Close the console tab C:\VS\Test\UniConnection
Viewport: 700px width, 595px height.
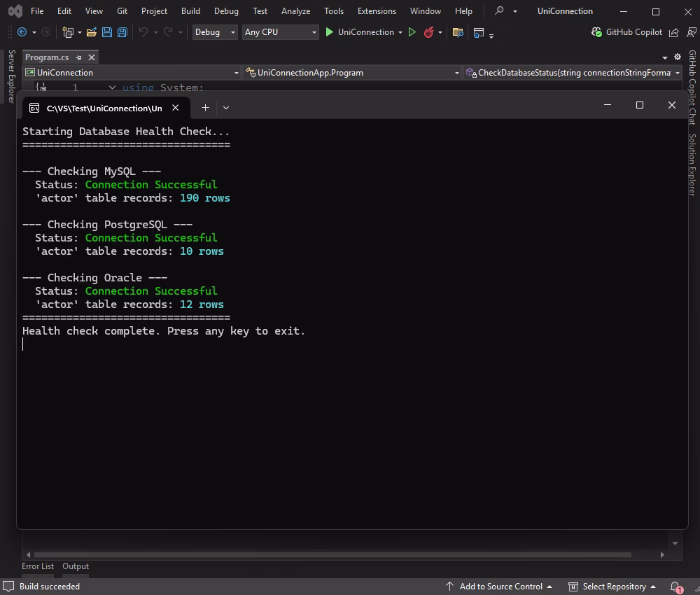coord(176,108)
